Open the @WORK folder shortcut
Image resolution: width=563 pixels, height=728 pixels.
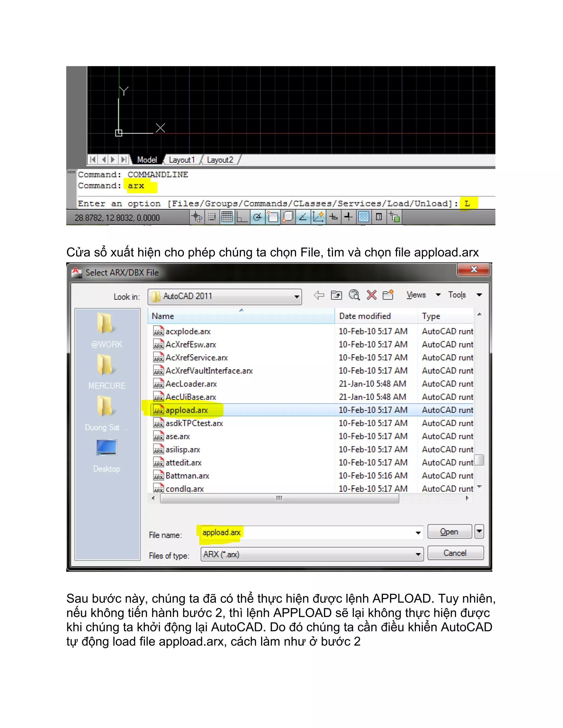coord(107,330)
